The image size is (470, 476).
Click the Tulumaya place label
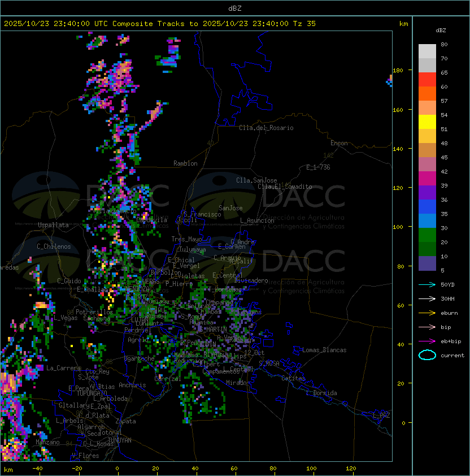193,249
